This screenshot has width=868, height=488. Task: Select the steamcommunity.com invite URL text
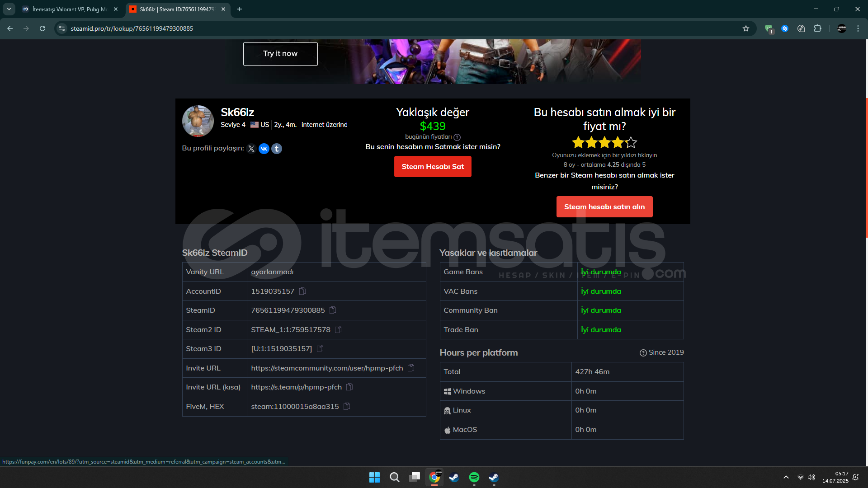click(327, 368)
